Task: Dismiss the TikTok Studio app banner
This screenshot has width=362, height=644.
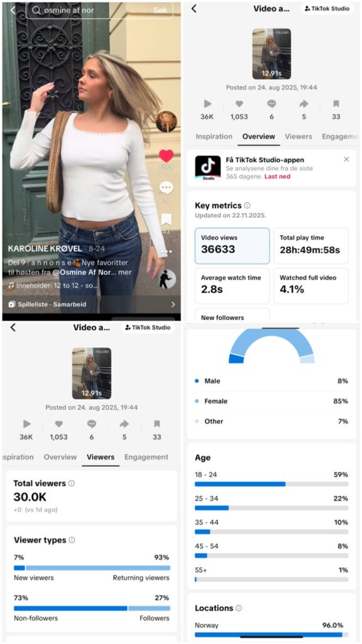Action: point(346,159)
